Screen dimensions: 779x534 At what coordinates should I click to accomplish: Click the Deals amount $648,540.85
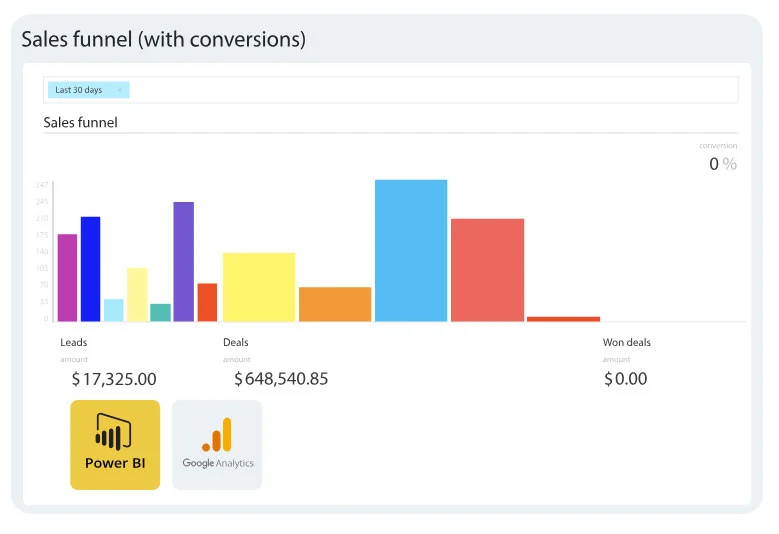pos(281,379)
